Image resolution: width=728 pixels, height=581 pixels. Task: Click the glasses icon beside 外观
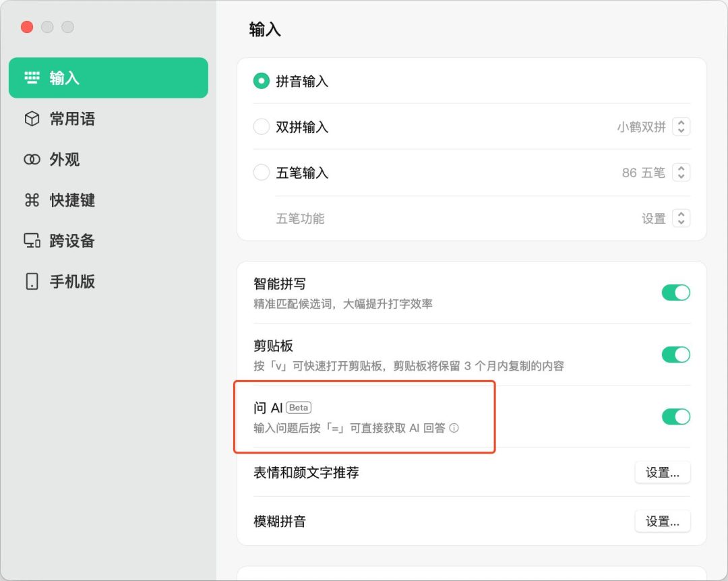coord(32,159)
